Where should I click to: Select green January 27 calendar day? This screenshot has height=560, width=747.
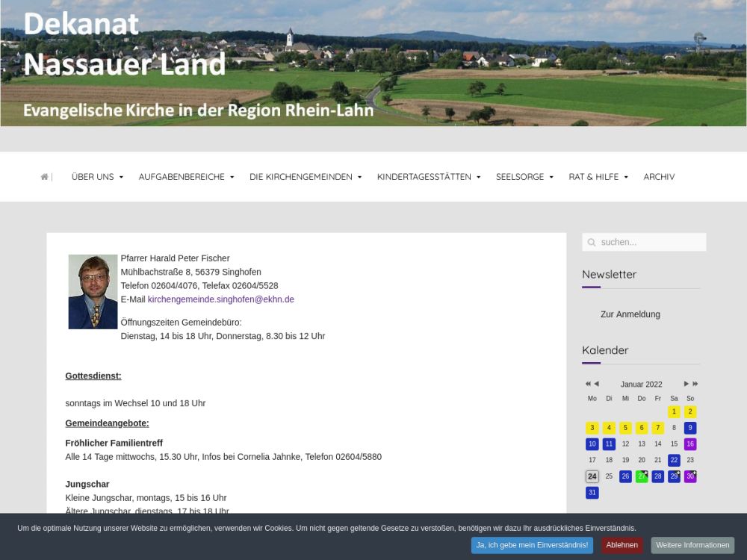click(x=641, y=476)
